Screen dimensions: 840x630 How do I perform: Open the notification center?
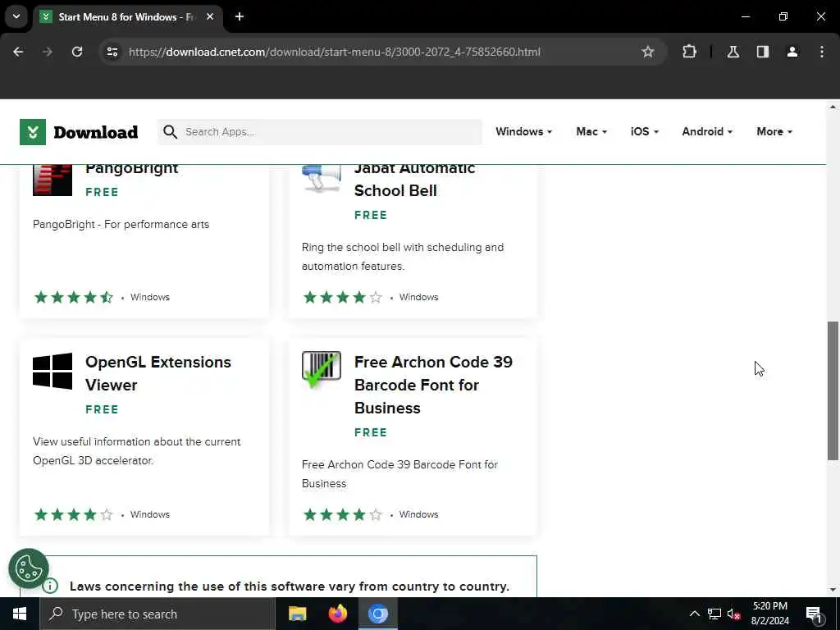pyautogui.click(x=814, y=614)
